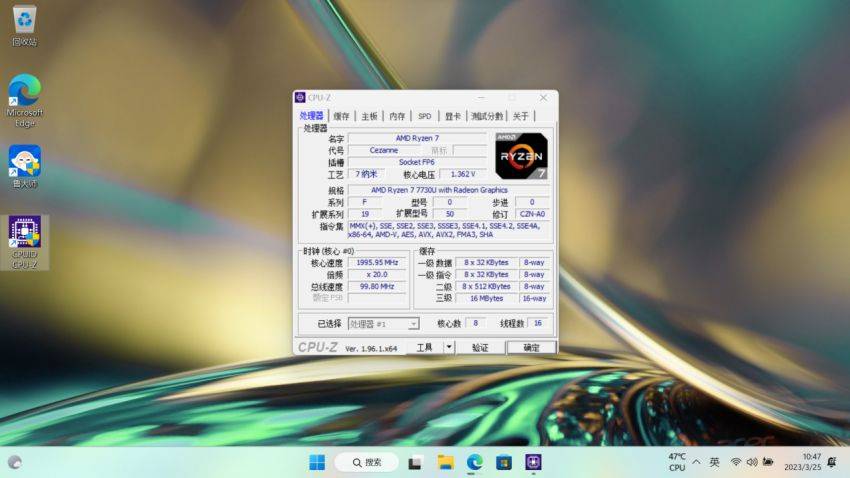Screen dimensions: 850x478
Task: Click the CPU-Z taskbar icon
Action: pyautogui.click(x=534, y=462)
